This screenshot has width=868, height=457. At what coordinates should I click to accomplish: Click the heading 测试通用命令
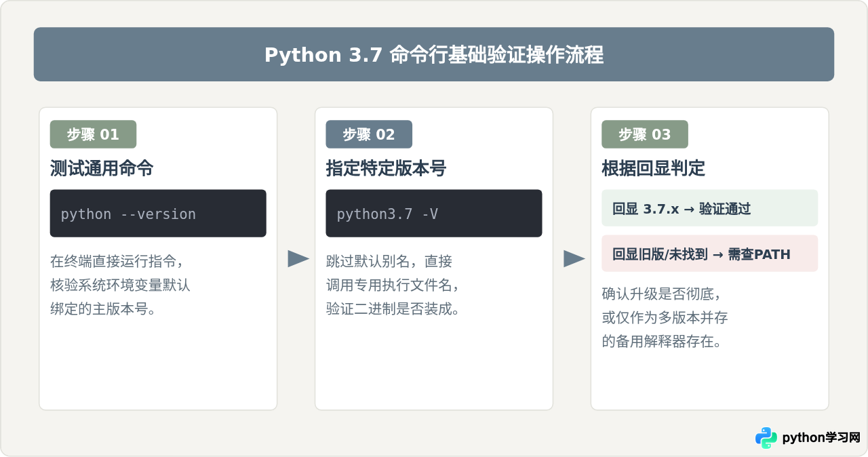[102, 168]
